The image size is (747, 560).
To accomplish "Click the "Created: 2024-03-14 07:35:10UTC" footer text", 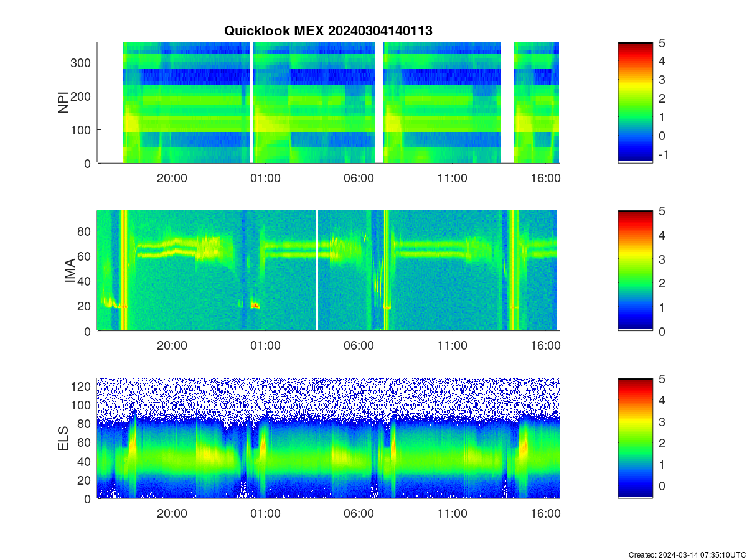I will click(x=687, y=554).
